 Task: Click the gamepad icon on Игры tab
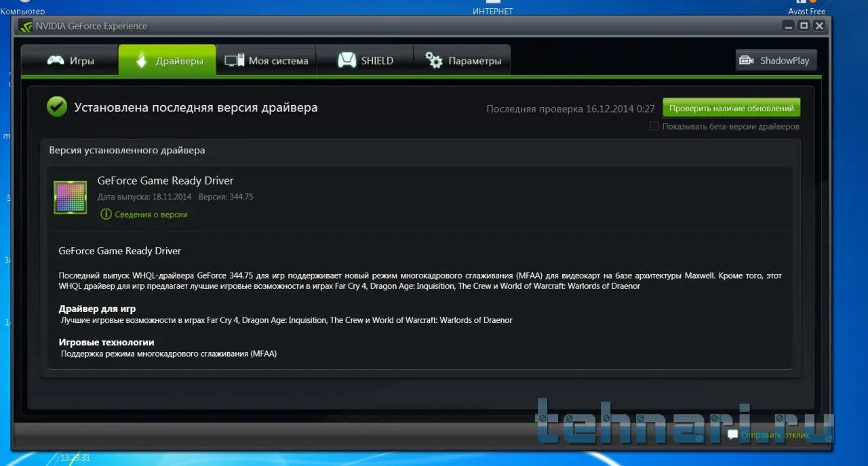tap(56, 60)
